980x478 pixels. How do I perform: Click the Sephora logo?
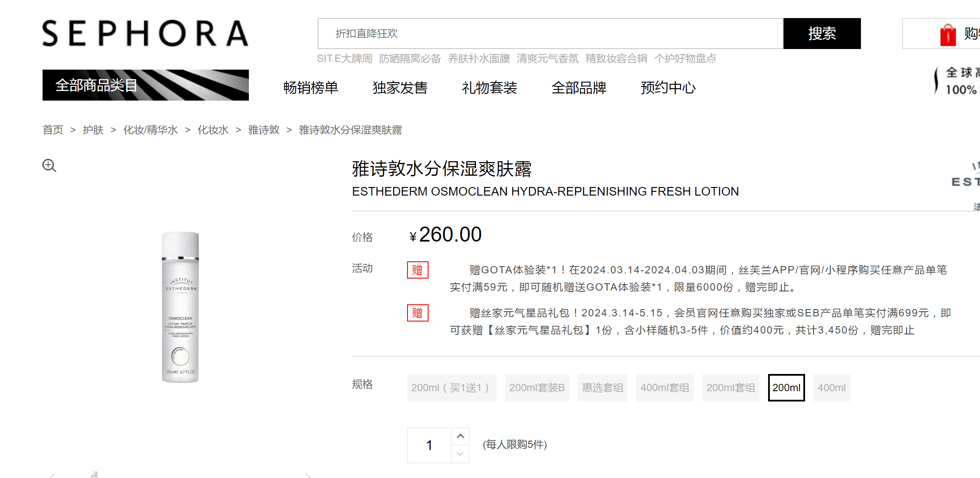145,33
